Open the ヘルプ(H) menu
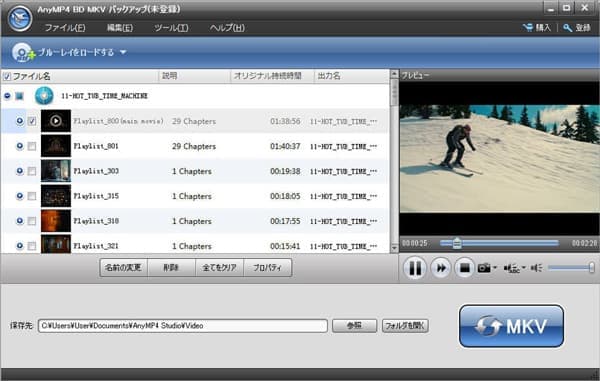 click(227, 28)
